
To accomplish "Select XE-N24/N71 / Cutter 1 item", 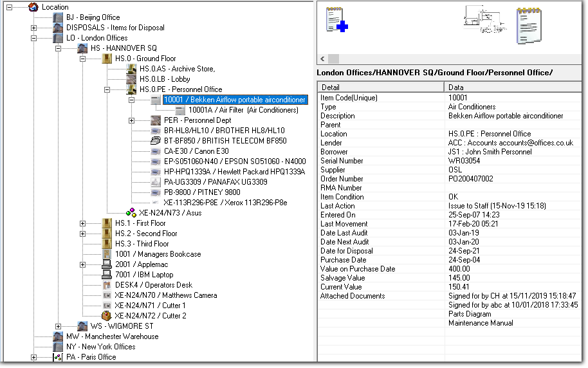I will pos(150,306).
